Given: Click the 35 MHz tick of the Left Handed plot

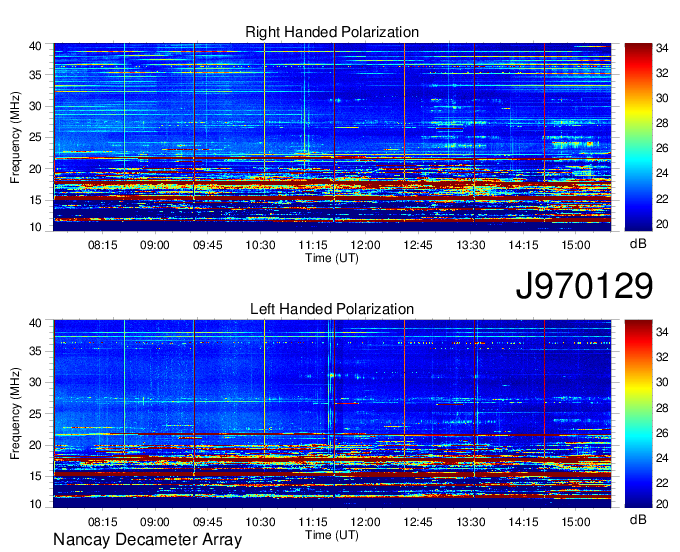Looking at the screenshot, I should (x=35, y=351).
